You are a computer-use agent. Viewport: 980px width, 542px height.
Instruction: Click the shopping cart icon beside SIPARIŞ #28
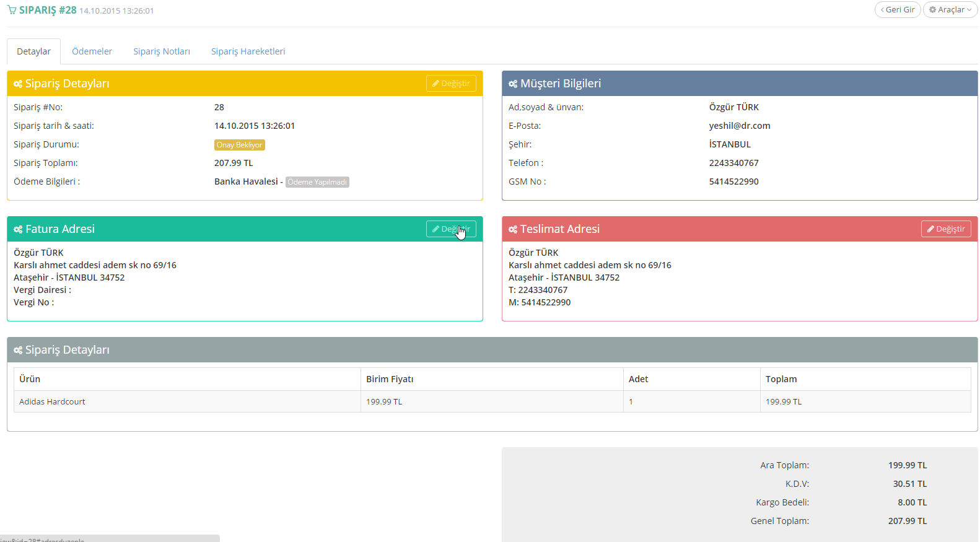click(x=12, y=11)
